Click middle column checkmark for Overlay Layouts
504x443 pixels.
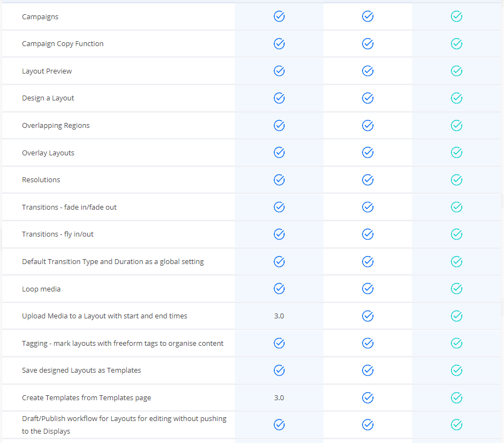368,153
